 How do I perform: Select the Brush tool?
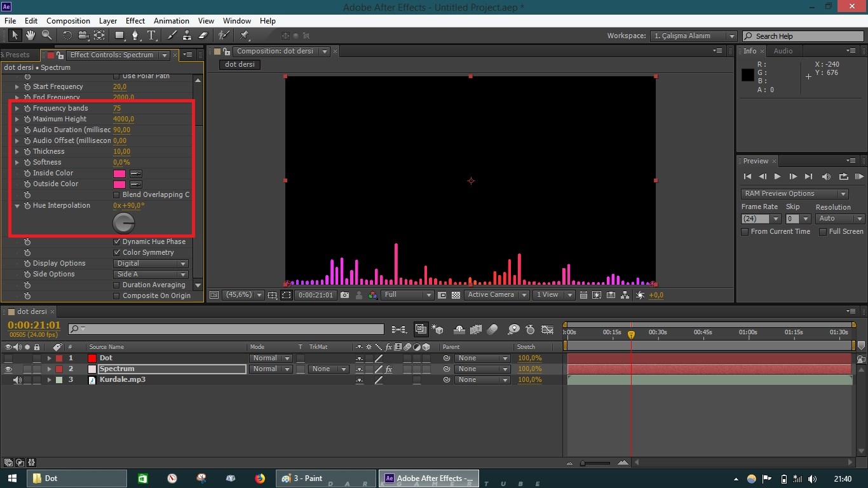click(x=172, y=36)
